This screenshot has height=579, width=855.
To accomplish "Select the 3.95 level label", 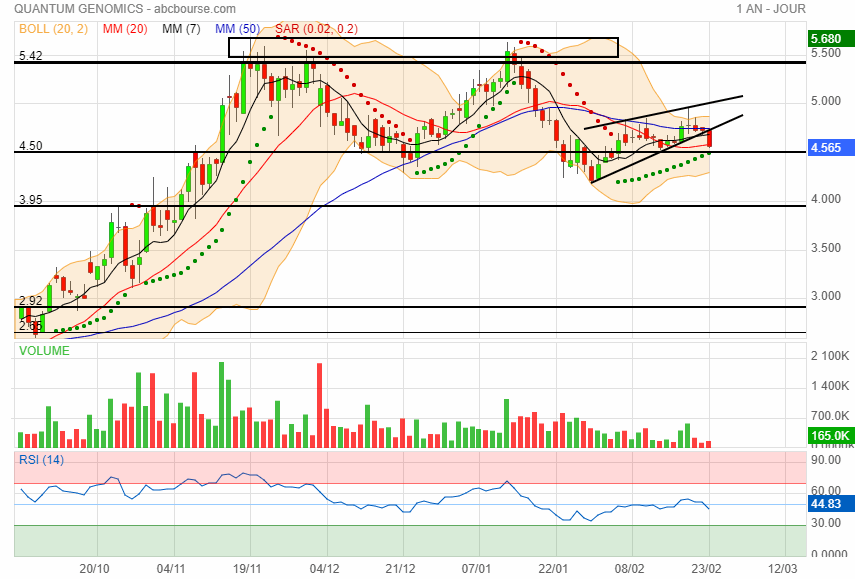I will pos(31,200).
